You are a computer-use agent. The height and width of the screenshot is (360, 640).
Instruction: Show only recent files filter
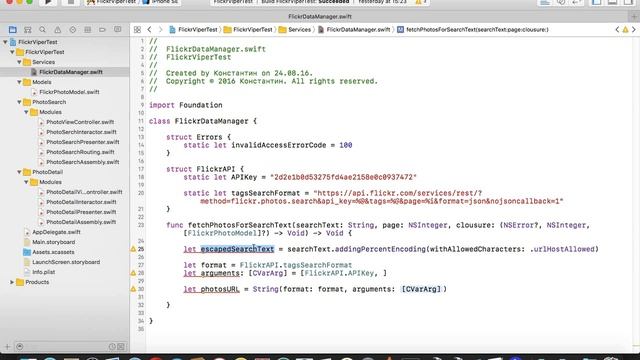112,347
